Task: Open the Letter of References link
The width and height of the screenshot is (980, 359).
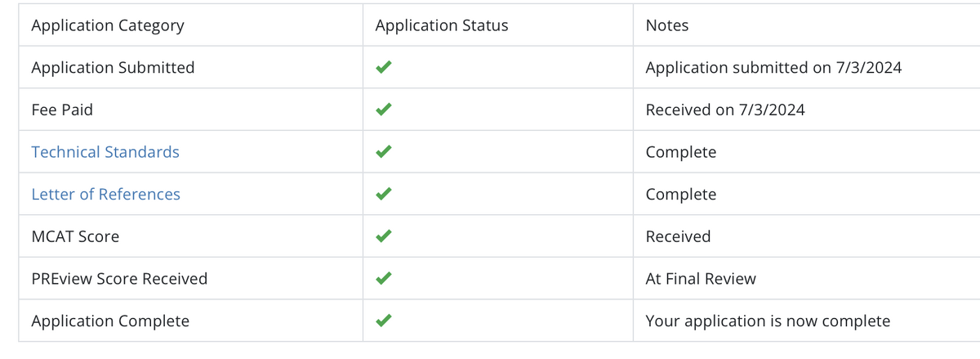Action: point(105,195)
